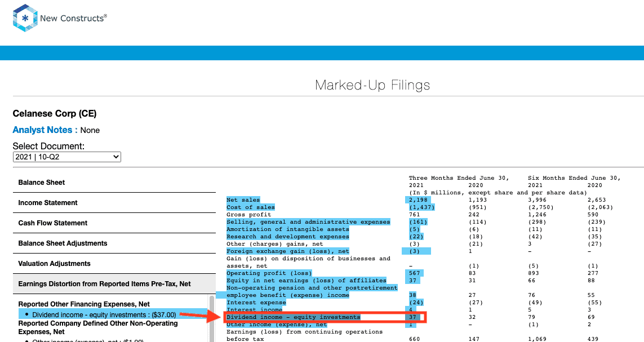The image size is (644, 342).
Task: Click the highlighted Interest expense label
Action: click(256, 303)
